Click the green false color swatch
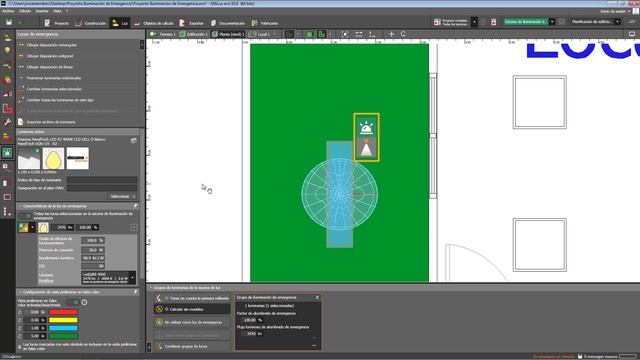Screen dimensions: 640x360 pyautogui.click(x=63, y=336)
